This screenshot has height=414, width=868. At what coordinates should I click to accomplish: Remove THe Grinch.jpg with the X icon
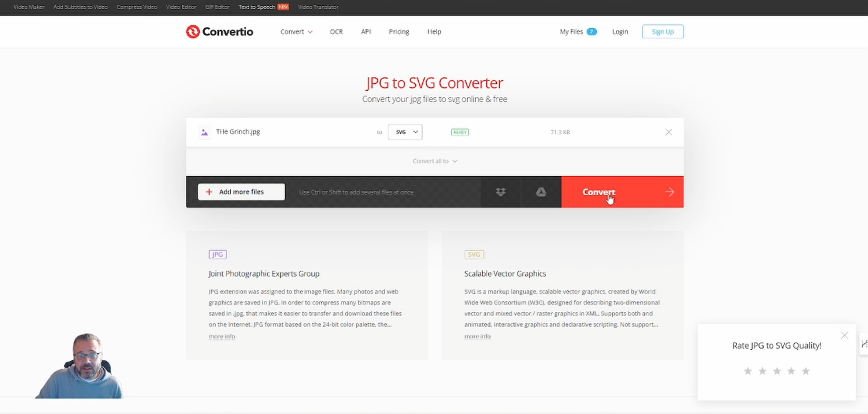[668, 132]
